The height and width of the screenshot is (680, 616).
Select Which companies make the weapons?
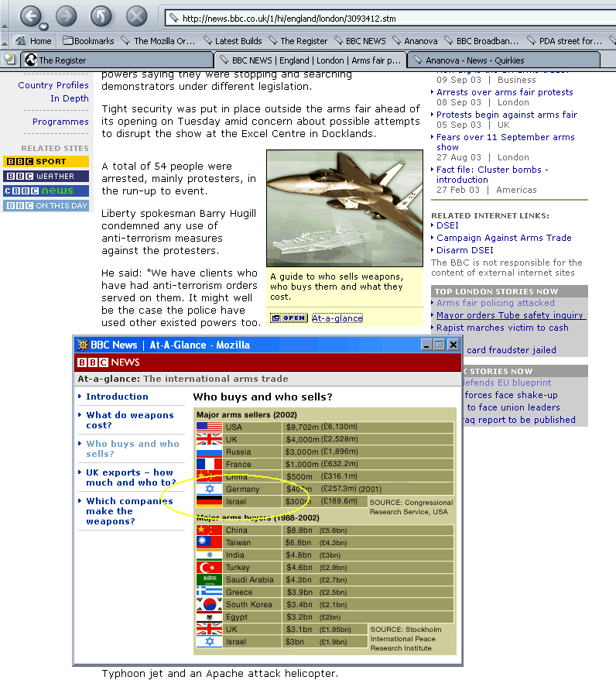129,511
